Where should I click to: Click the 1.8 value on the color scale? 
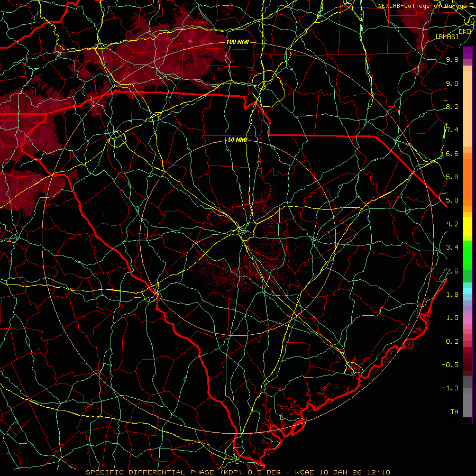click(x=452, y=294)
